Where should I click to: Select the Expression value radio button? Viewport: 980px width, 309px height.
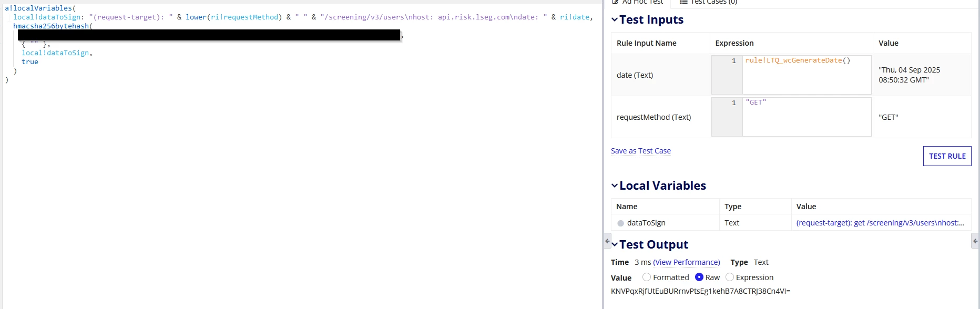tap(730, 277)
